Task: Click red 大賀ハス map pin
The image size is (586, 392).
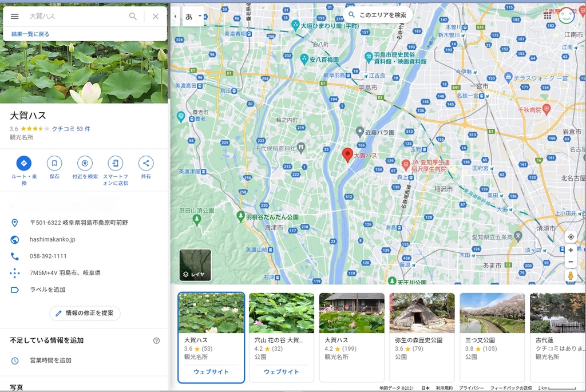Action: (x=347, y=155)
